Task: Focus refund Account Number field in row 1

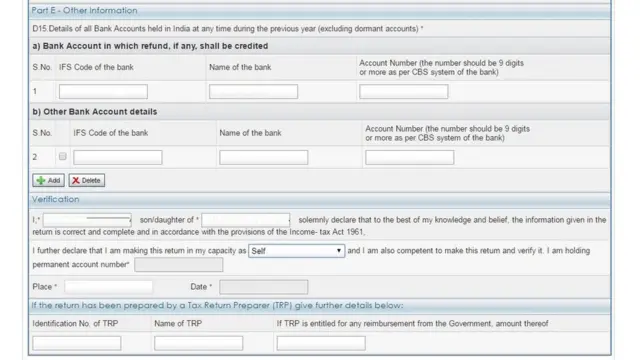Action: [404, 91]
